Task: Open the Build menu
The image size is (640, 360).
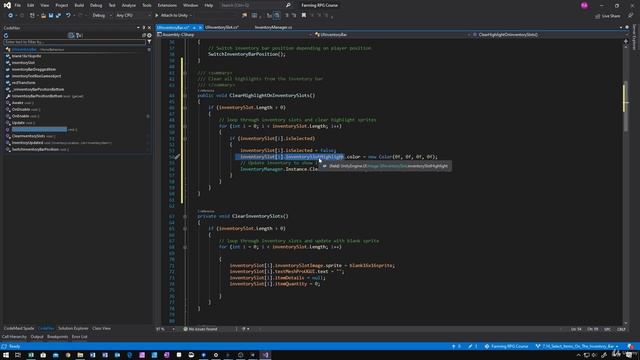Action: [79, 5]
